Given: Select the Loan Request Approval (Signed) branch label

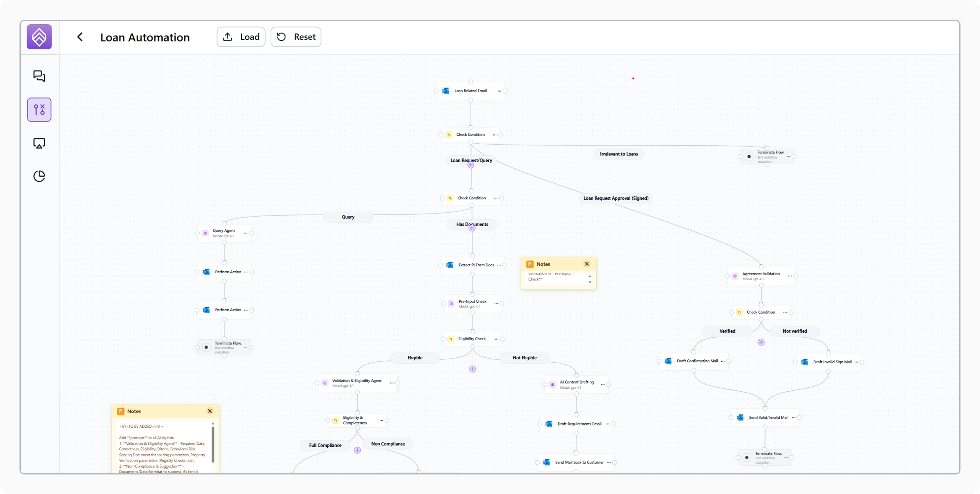Looking at the screenshot, I should (x=616, y=198).
